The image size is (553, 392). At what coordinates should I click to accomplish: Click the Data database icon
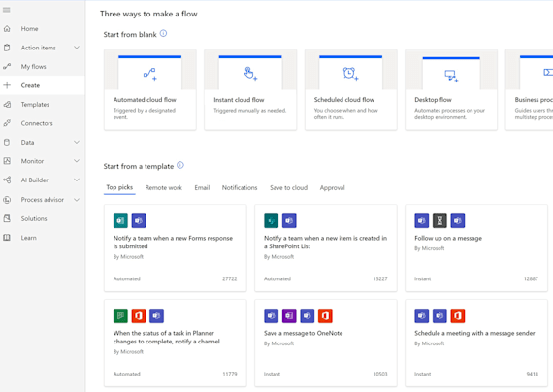pos(7,142)
